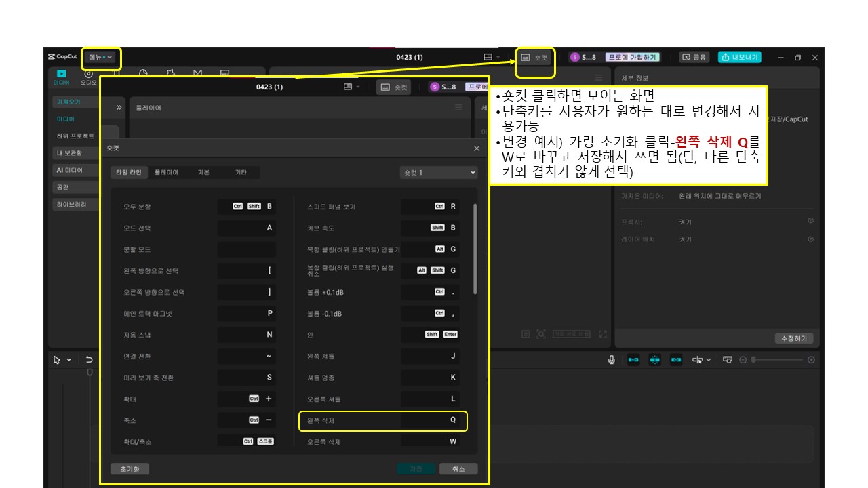Open the player hamburger menu beside 세부 정보
The width and height of the screenshot is (868, 488).
click(598, 78)
